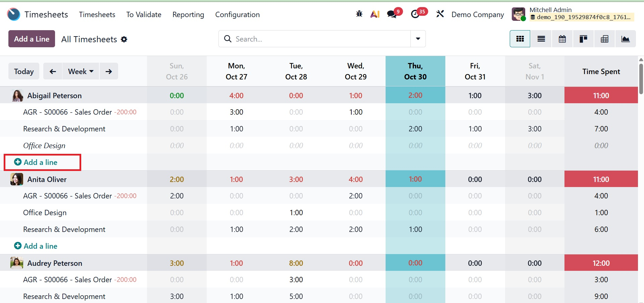
Task: Open the conversations chat icon
Action: click(x=392, y=14)
